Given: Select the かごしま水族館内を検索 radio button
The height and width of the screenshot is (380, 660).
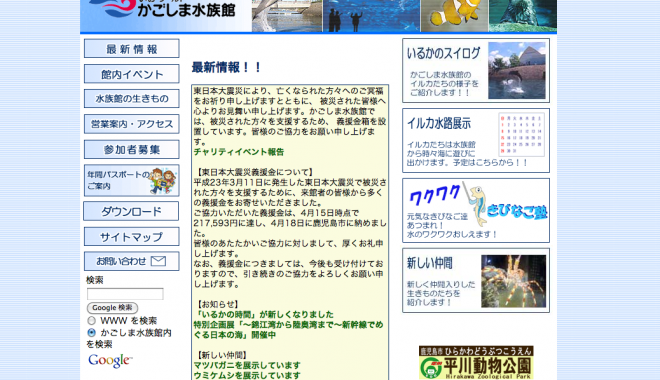Looking at the screenshot, I should coord(91,332).
